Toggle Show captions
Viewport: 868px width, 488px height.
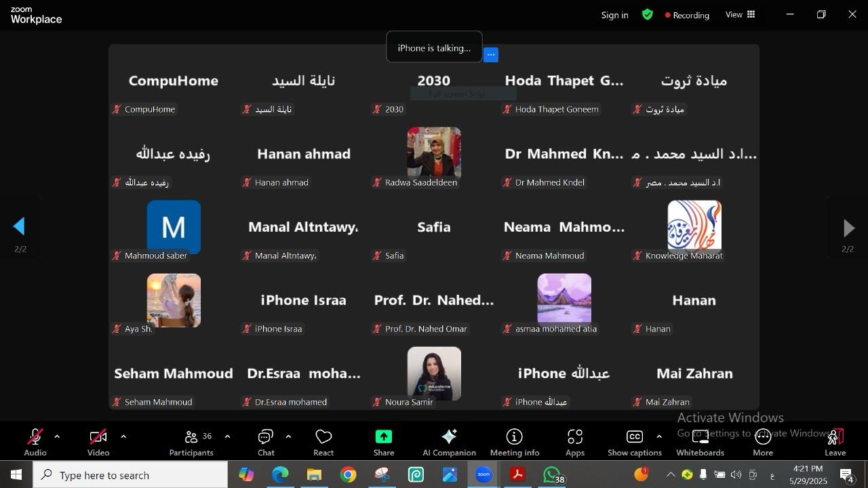[x=634, y=442]
